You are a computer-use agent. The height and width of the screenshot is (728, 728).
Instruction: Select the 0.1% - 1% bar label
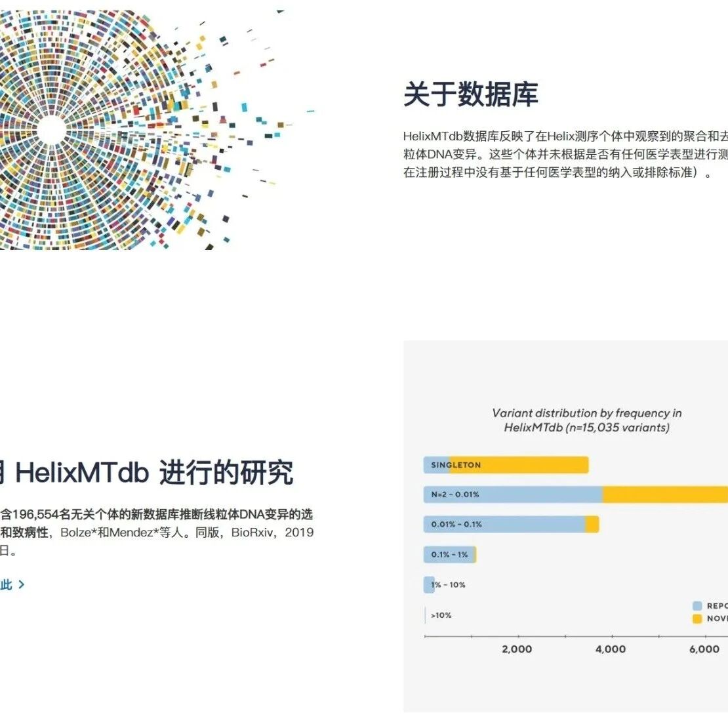pos(449,555)
